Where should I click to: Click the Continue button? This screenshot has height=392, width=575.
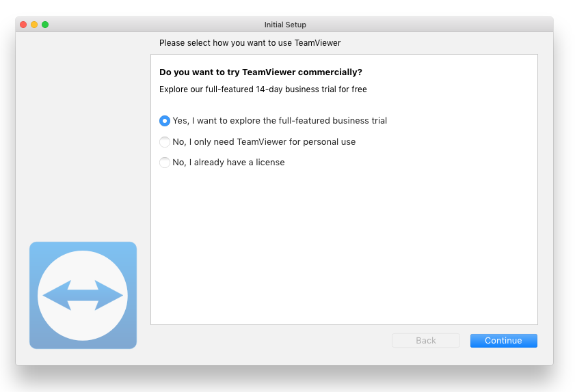pyautogui.click(x=503, y=341)
